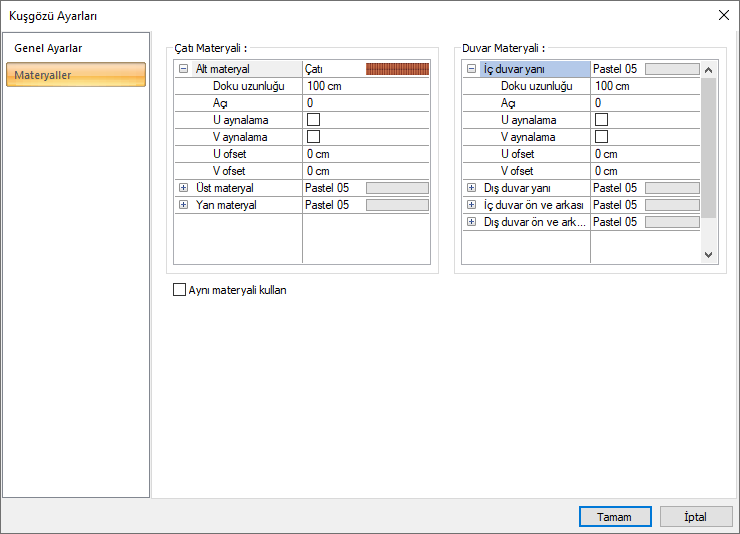
Task: Collapse the İç duvar yanı node
Action: (471, 69)
